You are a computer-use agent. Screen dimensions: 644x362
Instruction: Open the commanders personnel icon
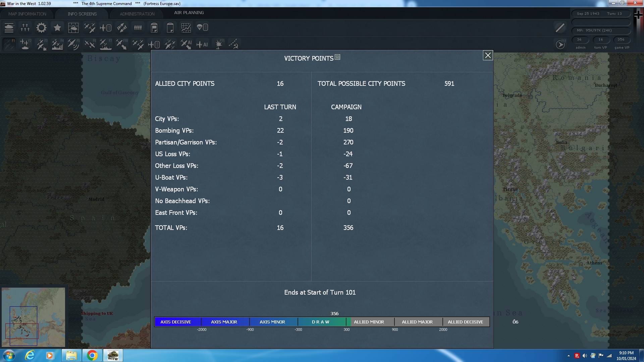click(x=138, y=27)
